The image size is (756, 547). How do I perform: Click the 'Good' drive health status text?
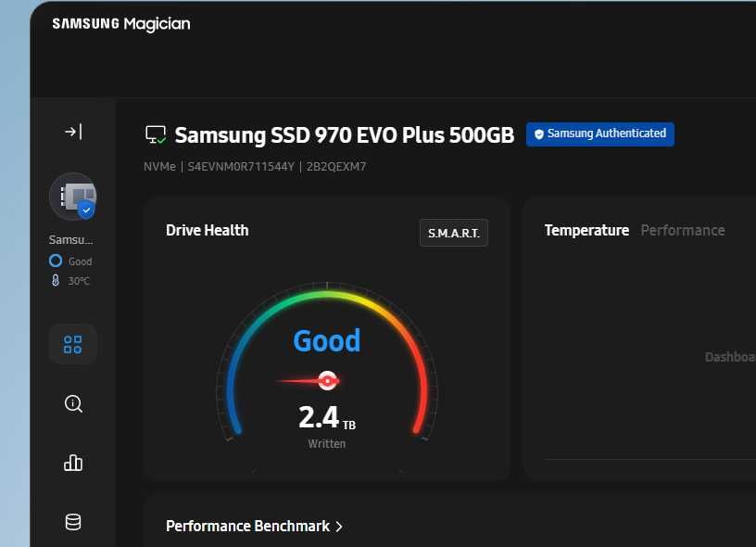point(327,341)
